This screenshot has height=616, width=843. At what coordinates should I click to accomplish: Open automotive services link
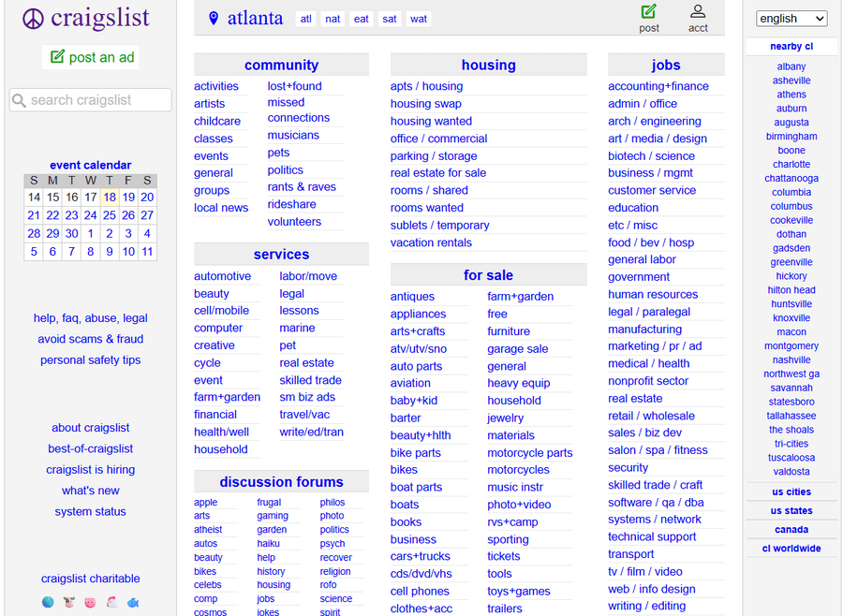pos(222,276)
